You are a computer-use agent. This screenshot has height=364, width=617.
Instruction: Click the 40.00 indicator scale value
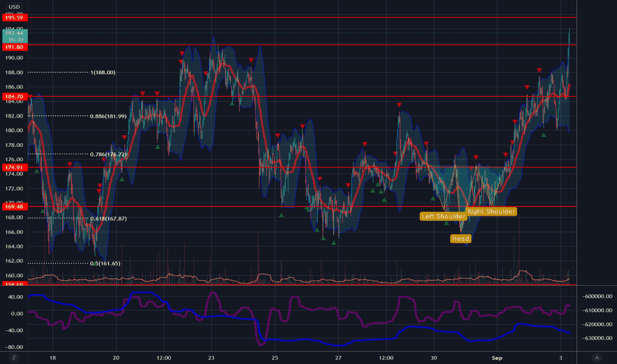16,296
